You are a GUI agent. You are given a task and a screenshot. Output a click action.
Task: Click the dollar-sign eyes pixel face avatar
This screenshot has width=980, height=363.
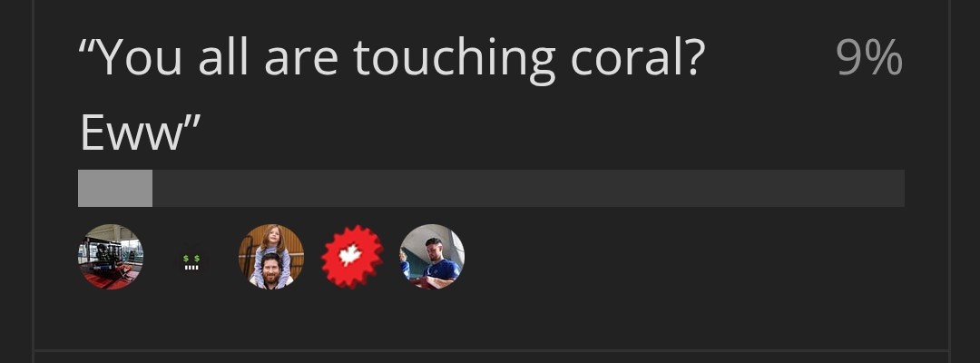191,261
